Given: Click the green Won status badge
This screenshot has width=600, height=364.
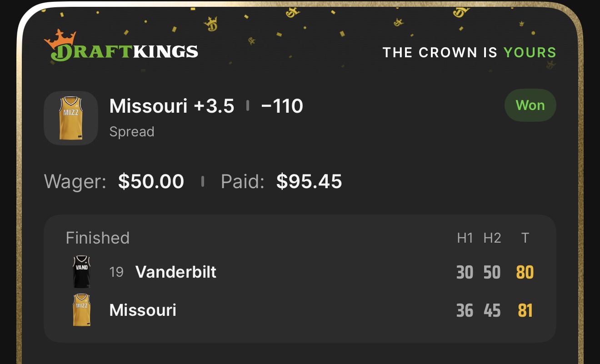Looking at the screenshot, I should pyautogui.click(x=530, y=105).
